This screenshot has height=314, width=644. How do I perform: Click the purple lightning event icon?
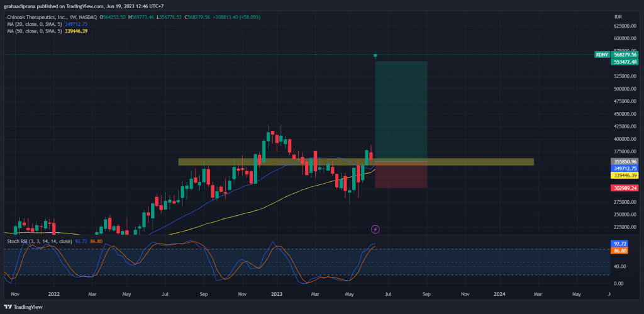point(375,229)
